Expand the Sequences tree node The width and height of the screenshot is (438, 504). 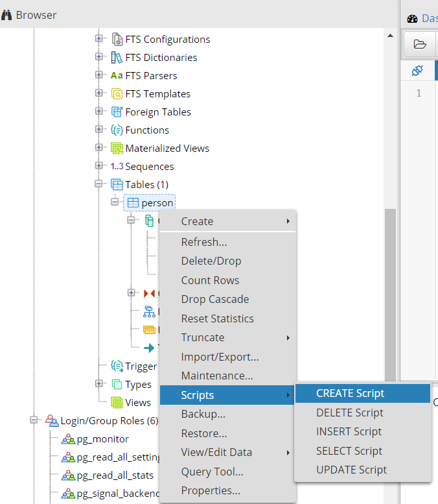pos(98,165)
